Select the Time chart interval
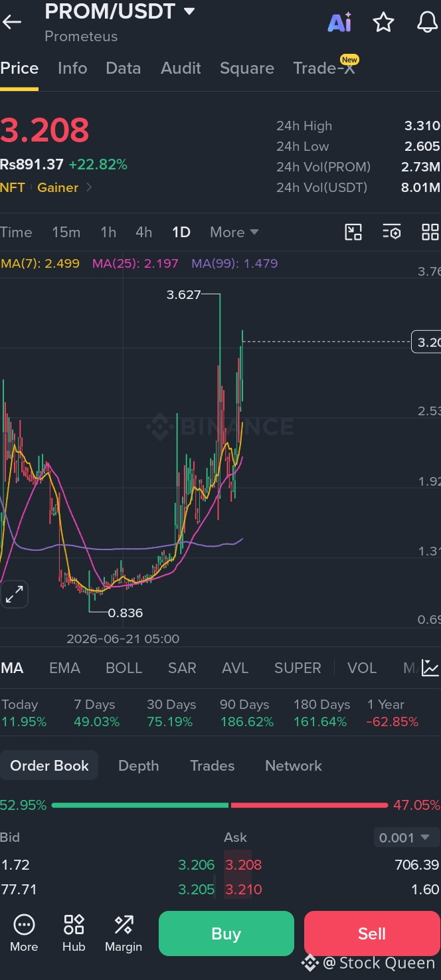The width and height of the screenshot is (441, 980). [x=16, y=232]
